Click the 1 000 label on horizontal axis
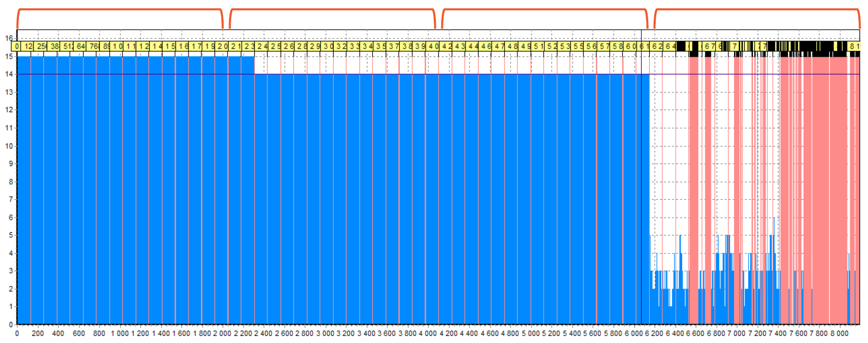The height and width of the screenshot is (343, 868). (120, 333)
